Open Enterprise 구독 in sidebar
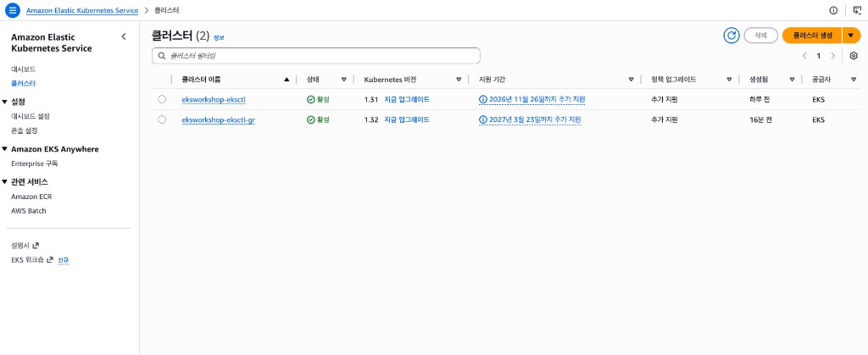The image size is (868, 355). pyautogui.click(x=34, y=164)
